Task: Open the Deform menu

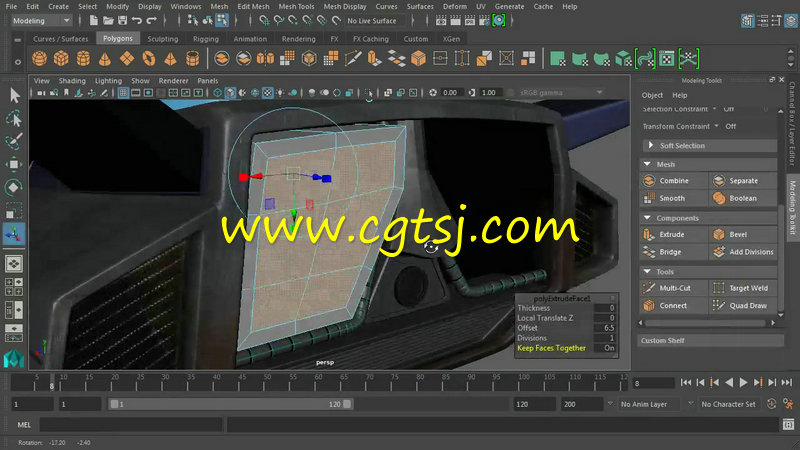Action: (455, 7)
